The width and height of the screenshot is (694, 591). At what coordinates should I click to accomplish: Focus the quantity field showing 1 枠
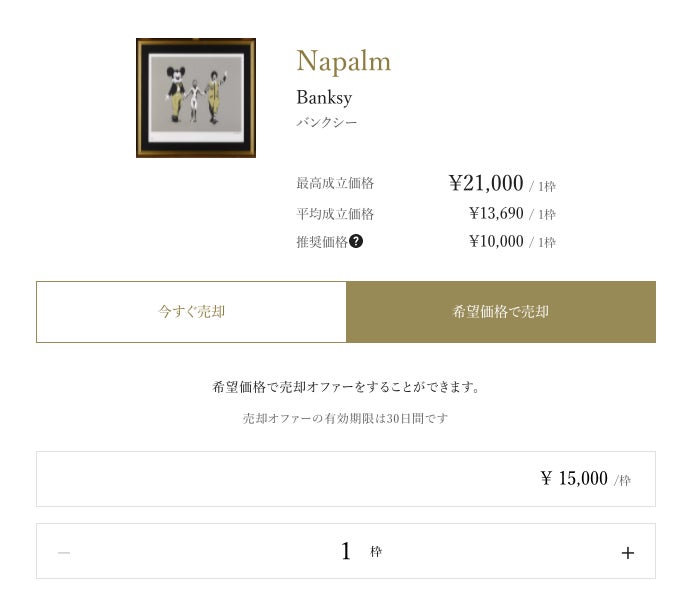pyautogui.click(x=346, y=551)
